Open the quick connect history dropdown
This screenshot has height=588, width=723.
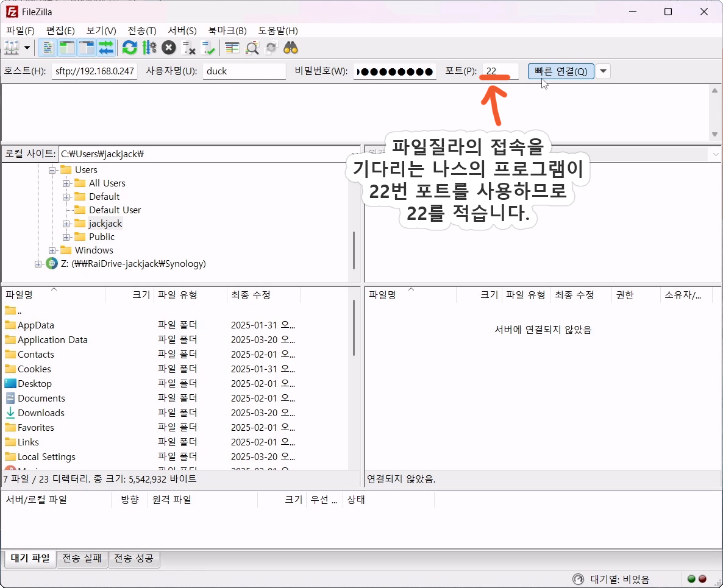pyautogui.click(x=603, y=71)
